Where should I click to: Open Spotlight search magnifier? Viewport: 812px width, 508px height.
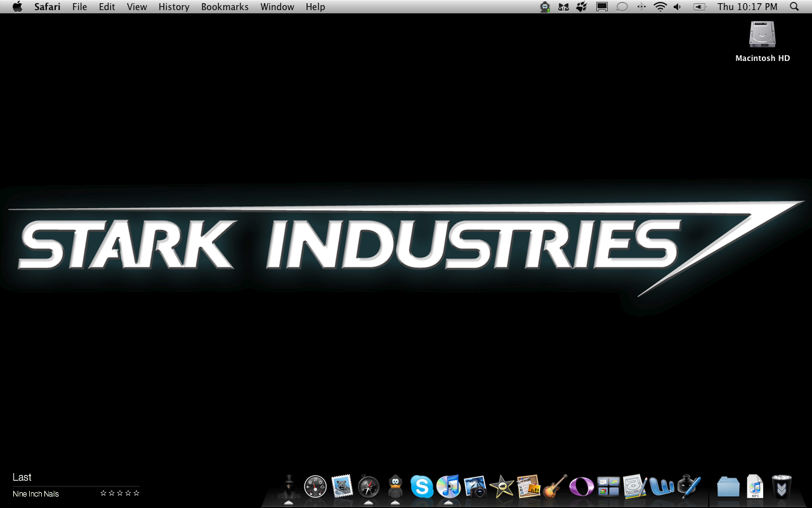coord(794,7)
